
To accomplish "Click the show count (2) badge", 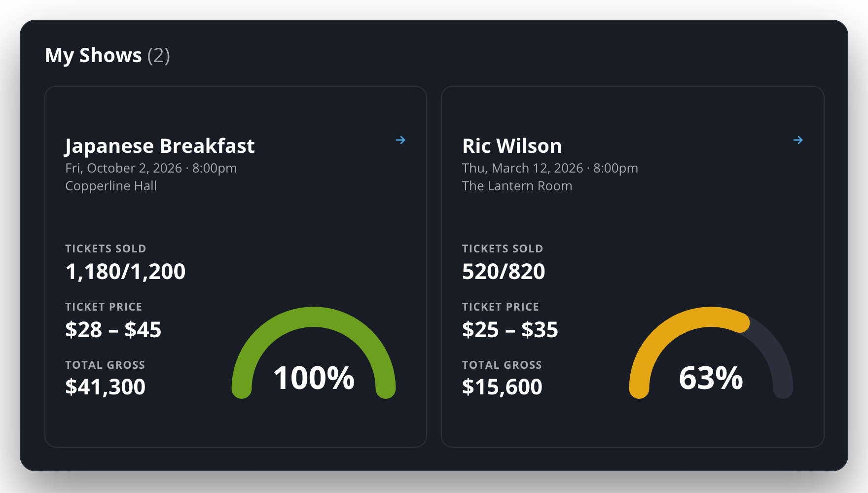I will click(159, 55).
